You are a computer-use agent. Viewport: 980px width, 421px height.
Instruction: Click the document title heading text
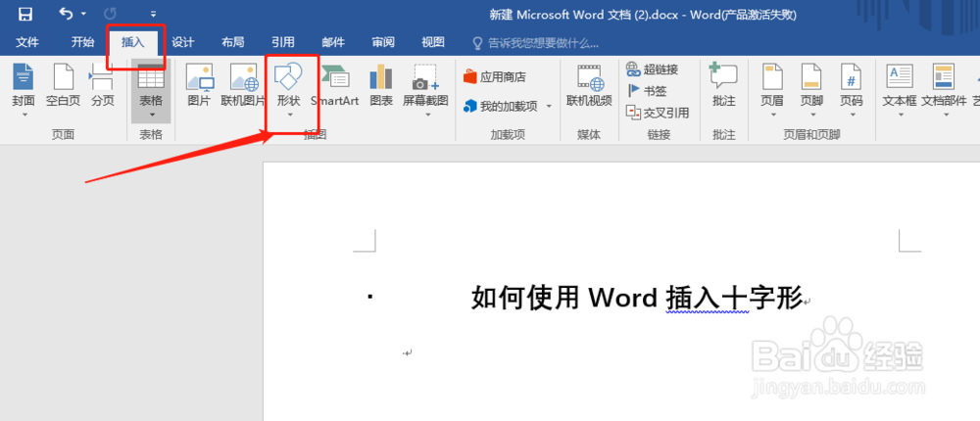(x=638, y=298)
